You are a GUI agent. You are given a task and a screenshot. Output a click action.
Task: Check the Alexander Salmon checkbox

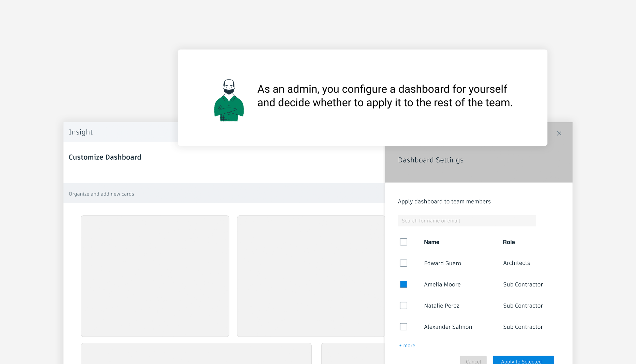tap(403, 327)
